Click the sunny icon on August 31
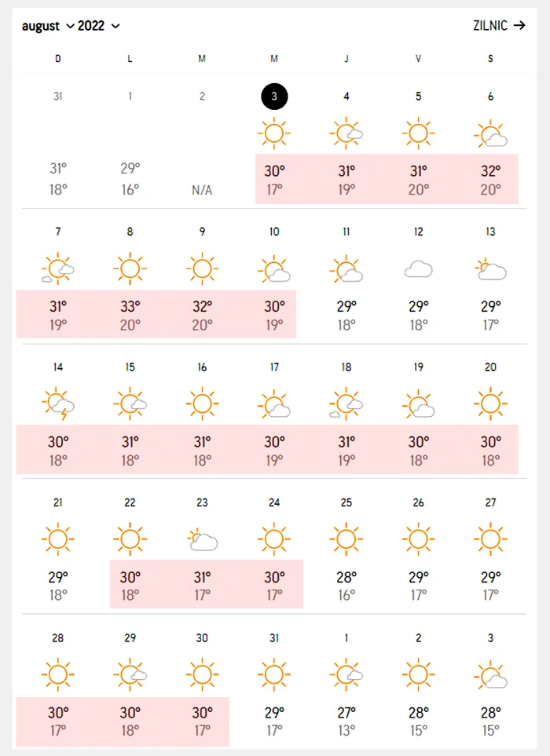550x756 pixels. (x=274, y=674)
